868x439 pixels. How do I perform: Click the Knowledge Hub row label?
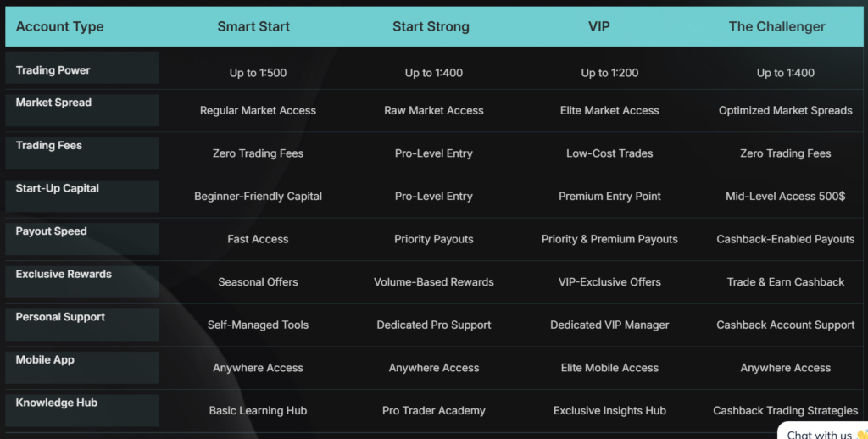click(x=57, y=403)
